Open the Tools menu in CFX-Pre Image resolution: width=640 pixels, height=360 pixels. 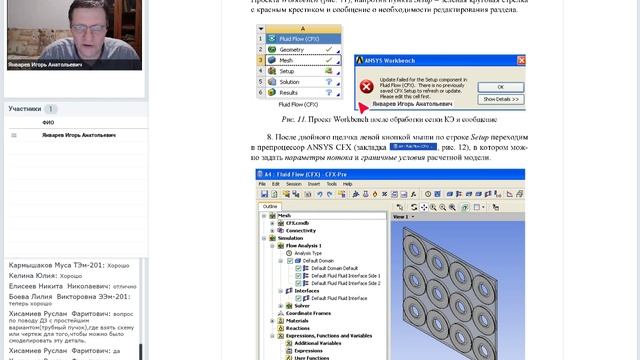click(x=331, y=184)
